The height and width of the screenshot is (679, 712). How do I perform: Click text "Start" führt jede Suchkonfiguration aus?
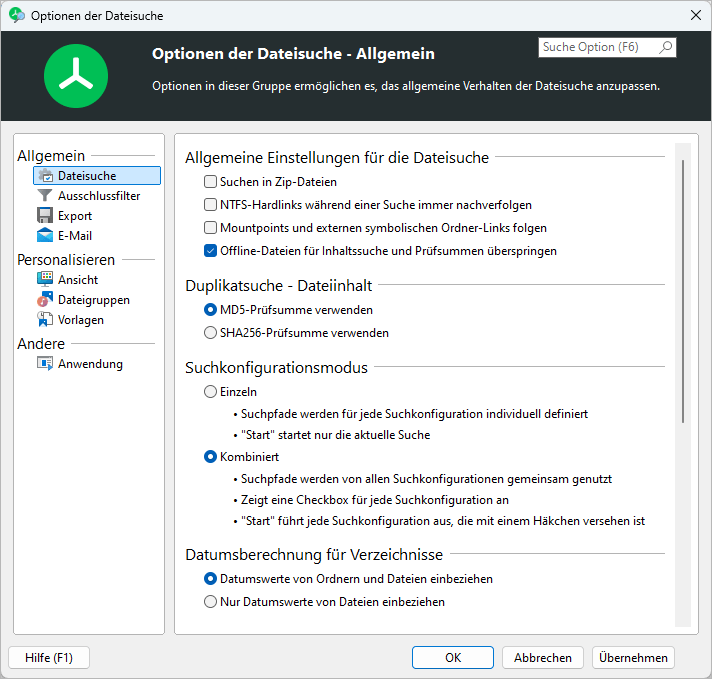[x=443, y=520]
